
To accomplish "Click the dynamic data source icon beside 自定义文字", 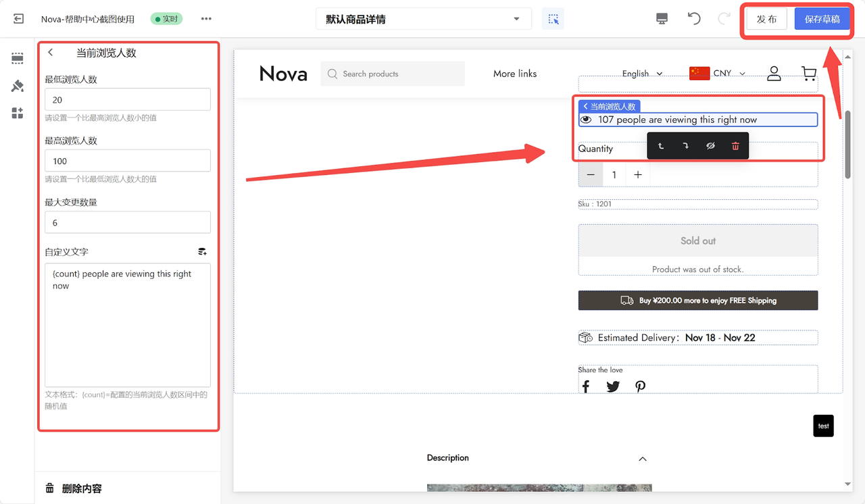I will [x=202, y=251].
